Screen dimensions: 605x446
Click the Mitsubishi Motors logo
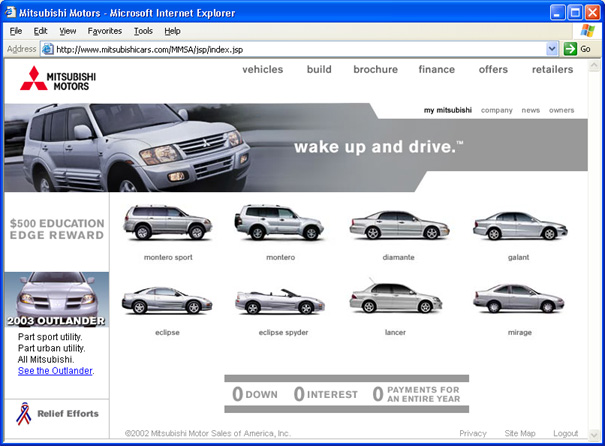point(58,78)
